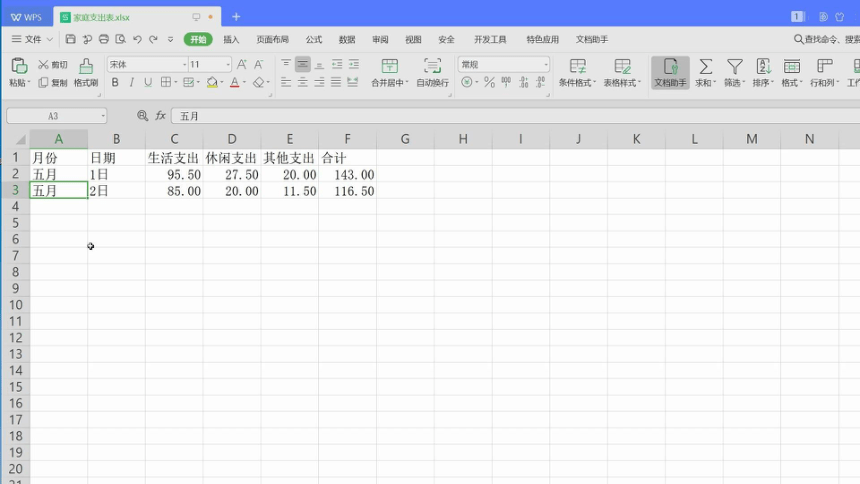The width and height of the screenshot is (860, 484).
Task: Increase indent in cell
Action: point(354,64)
